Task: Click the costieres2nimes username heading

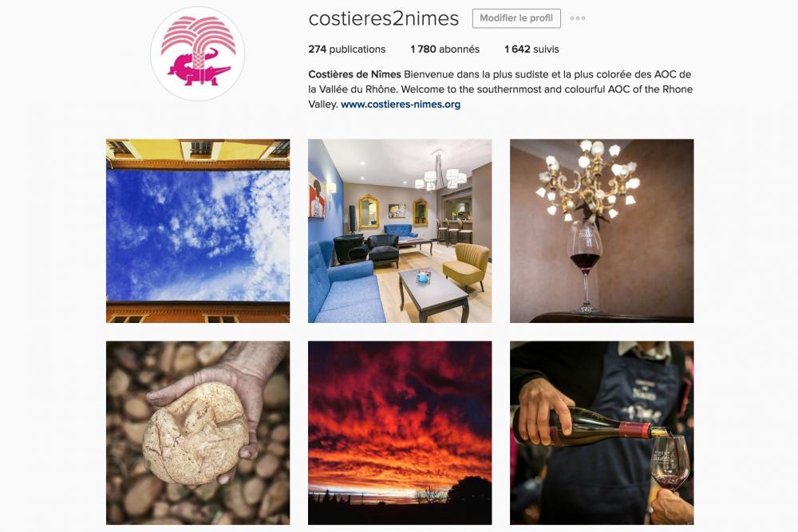Action: point(384,18)
